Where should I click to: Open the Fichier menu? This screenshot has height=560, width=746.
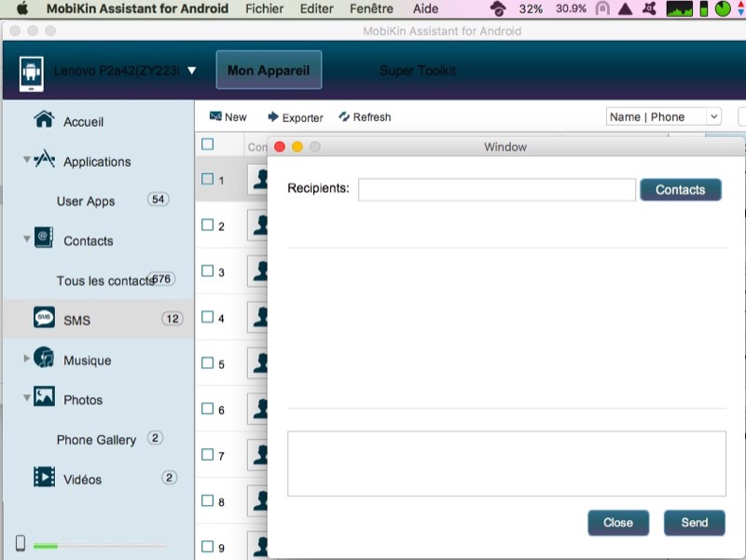click(x=264, y=8)
